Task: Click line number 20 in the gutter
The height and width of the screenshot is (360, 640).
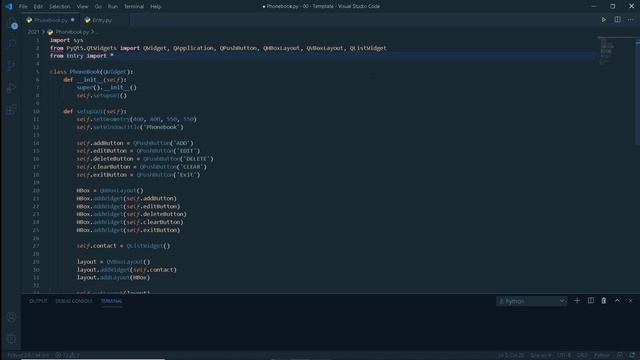Action: 36,191
